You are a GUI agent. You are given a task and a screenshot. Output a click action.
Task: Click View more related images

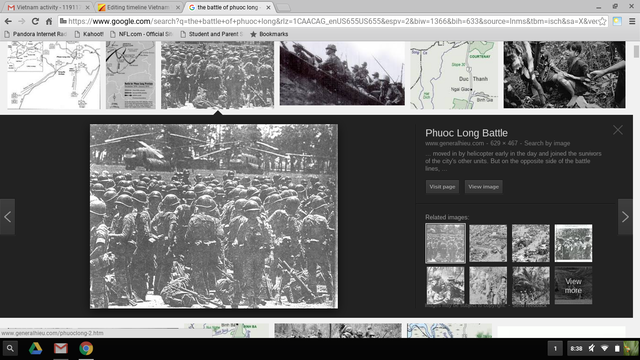point(573,285)
